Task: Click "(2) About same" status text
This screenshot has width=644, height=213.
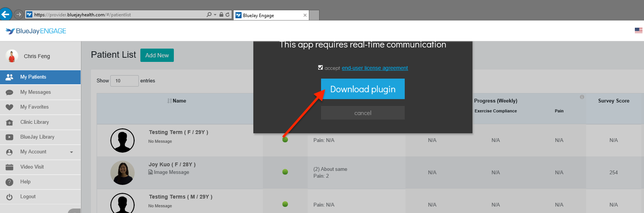Action: pyautogui.click(x=330, y=169)
